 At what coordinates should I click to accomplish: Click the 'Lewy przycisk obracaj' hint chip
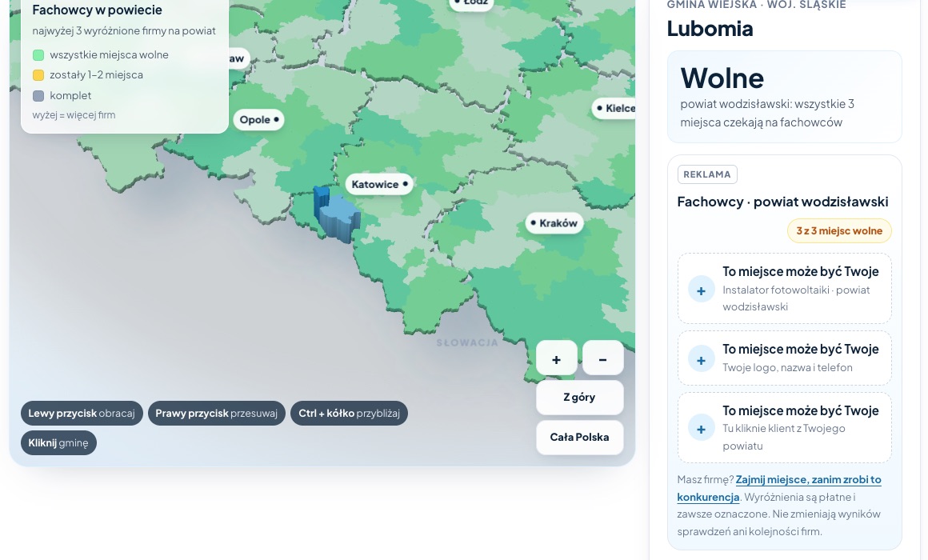(x=82, y=413)
